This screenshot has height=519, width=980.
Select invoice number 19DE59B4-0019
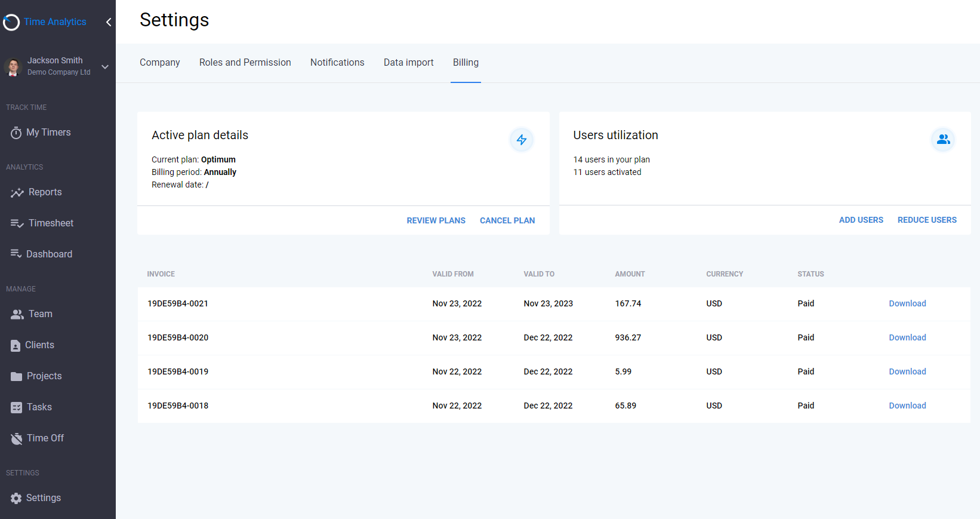178,371
